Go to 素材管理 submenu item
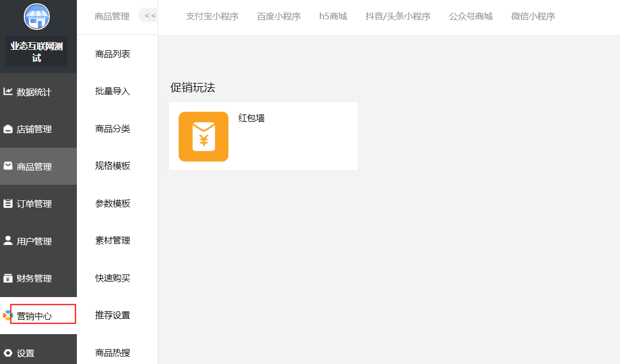Image resolution: width=620 pixels, height=364 pixels. 113,240
